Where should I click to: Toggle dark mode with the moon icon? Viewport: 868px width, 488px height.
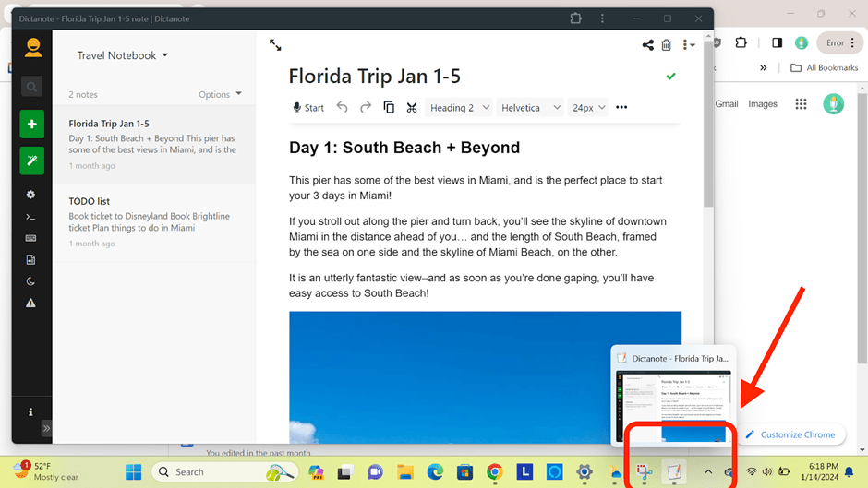(31, 281)
